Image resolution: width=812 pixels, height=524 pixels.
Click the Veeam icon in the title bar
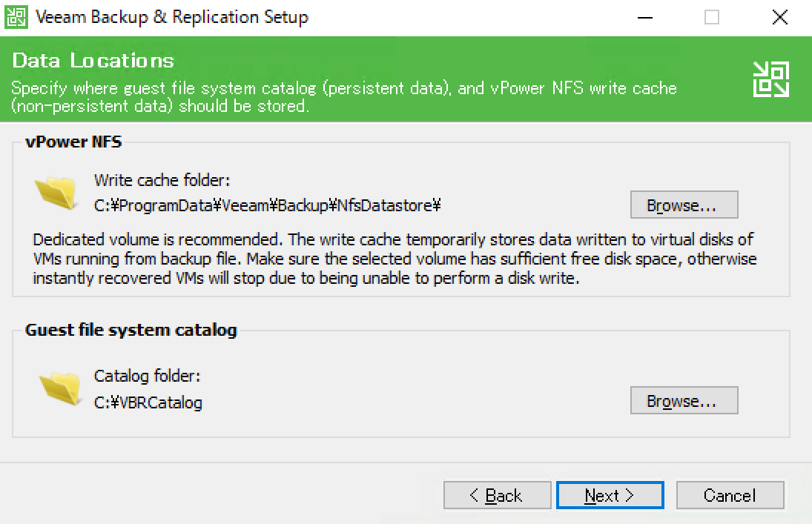click(x=15, y=16)
